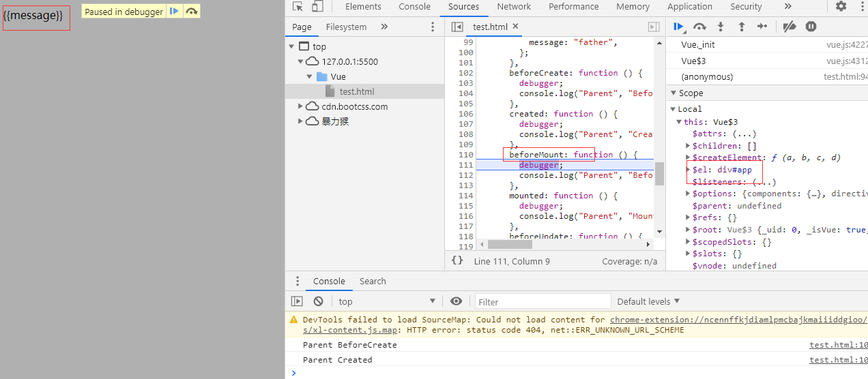The image size is (868, 379).
Task: Clear the console
Action: pos(318,301)
